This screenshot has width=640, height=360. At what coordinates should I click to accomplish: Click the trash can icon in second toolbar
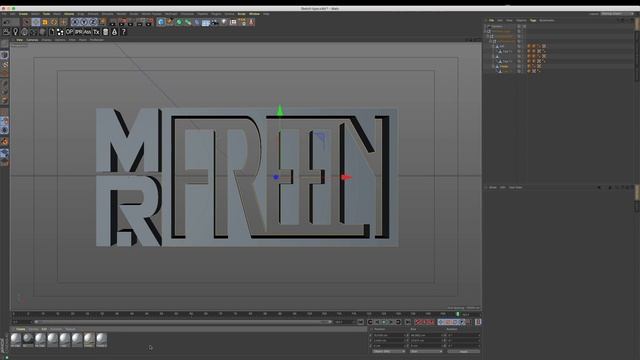(105, 32)
